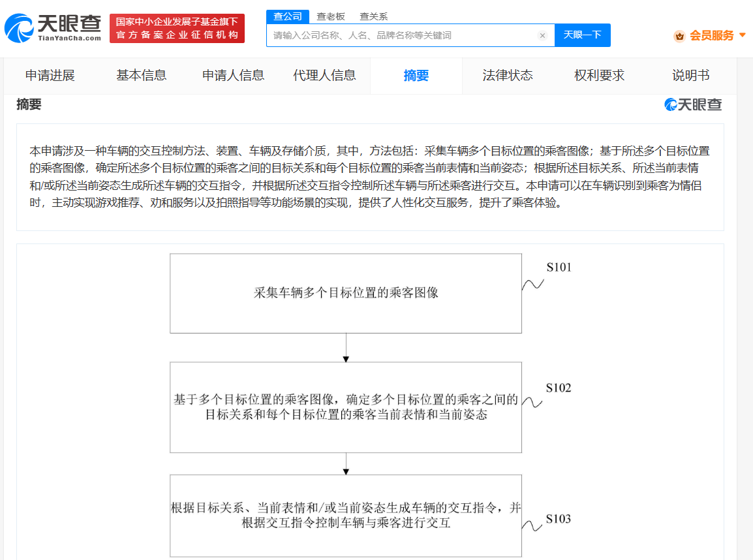Open the 基本信息 tab

(141, 76)
